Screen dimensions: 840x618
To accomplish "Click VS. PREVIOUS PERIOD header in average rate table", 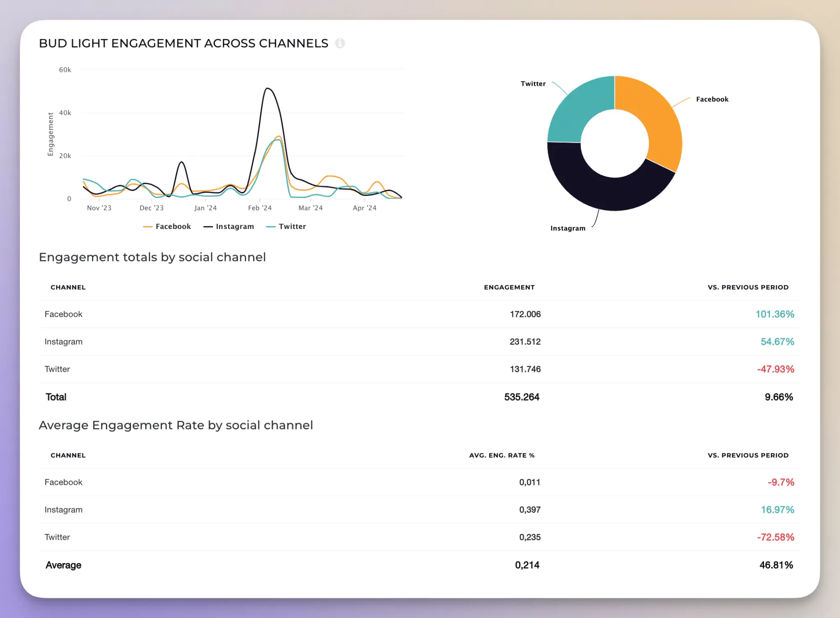I will tap(748, 455).
